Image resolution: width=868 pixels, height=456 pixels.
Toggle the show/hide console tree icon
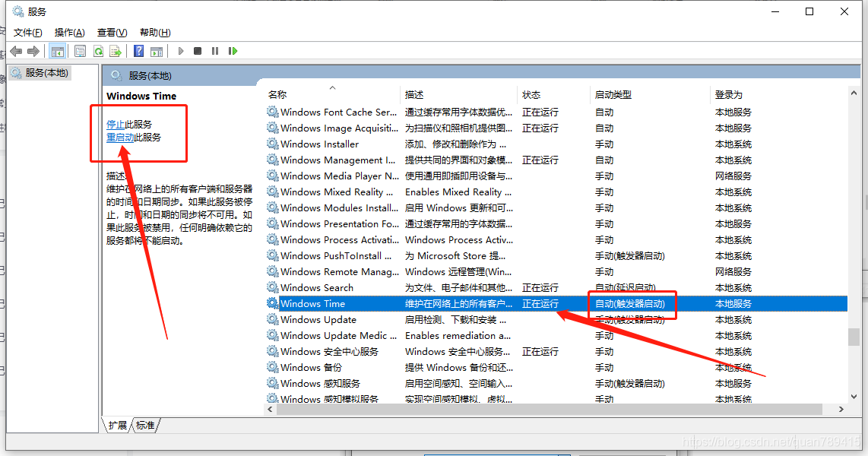tap(57, 52)
